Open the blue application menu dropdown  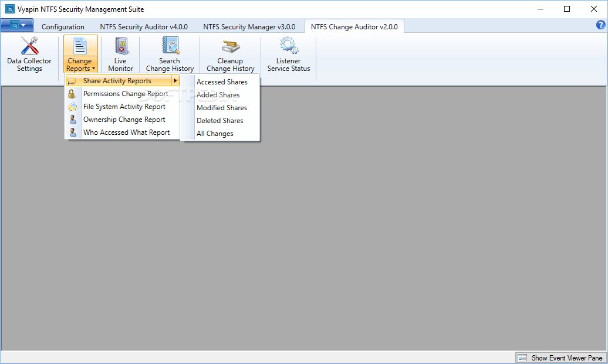pos(17,25)
